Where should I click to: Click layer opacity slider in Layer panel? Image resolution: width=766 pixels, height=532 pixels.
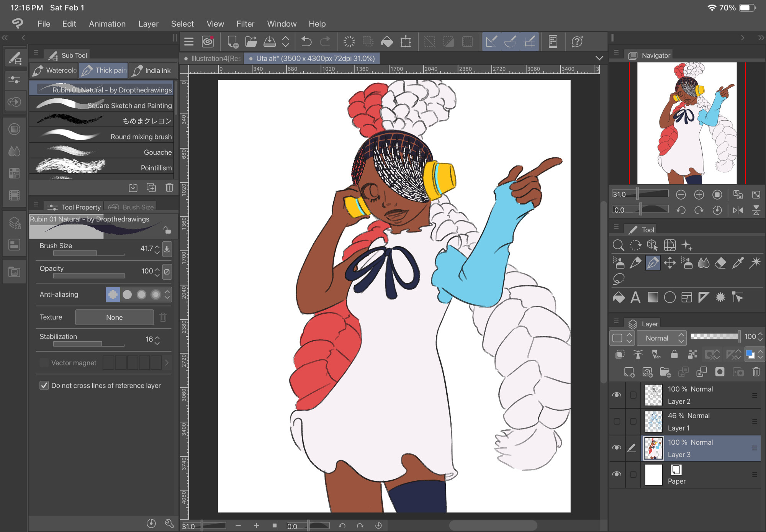tap(715, 336)
